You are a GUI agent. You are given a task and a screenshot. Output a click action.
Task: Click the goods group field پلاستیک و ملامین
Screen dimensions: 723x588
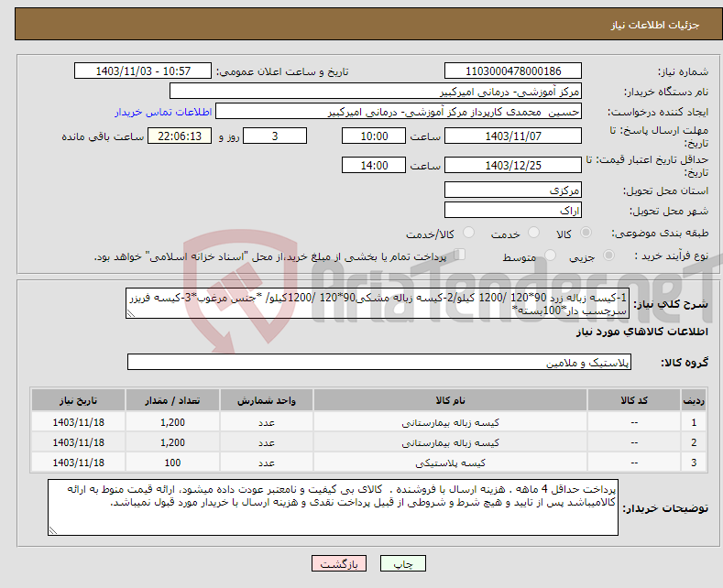(379, 362)
